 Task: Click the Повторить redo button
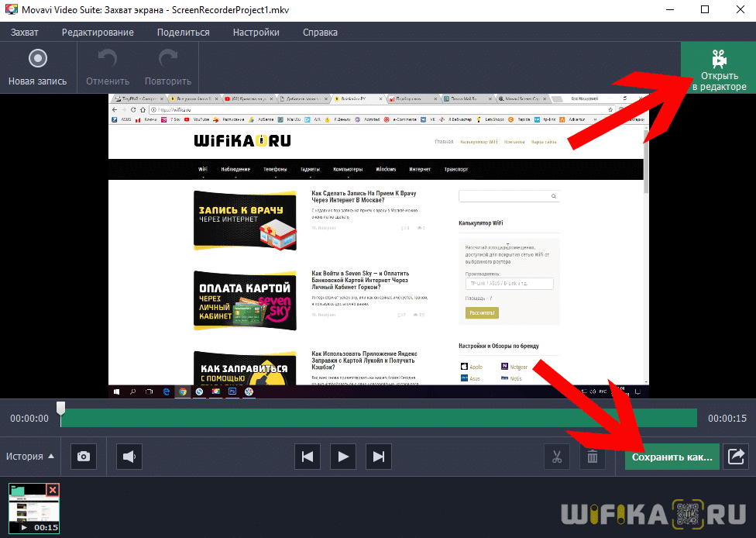click(168, 67)
